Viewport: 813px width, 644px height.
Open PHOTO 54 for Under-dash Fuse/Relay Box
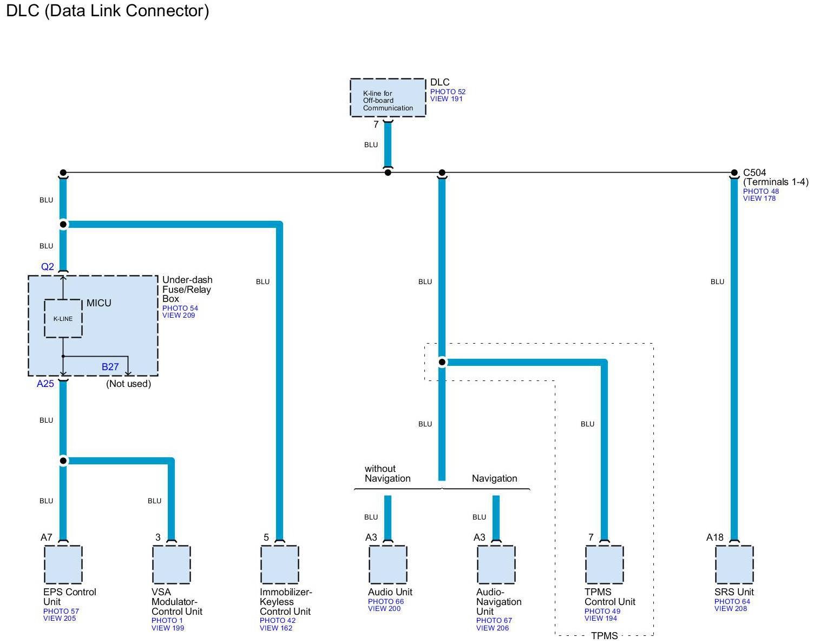point(180,308)
